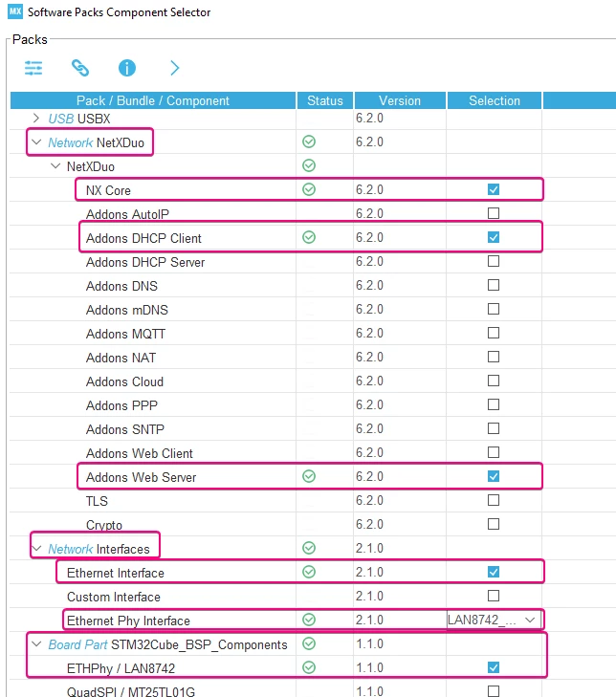The width and height of the screenshot is (616, 697).
Task: Enable the Addons NAT checkbox
Action: click(x=494, y=357)
